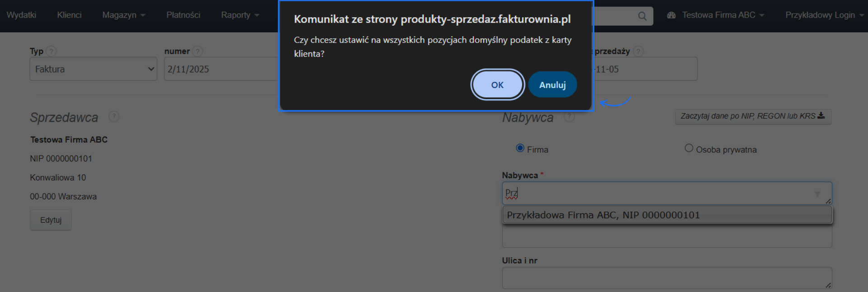
Task: Click the help icon next to data przedaży
Action: (x=638, y=51)
